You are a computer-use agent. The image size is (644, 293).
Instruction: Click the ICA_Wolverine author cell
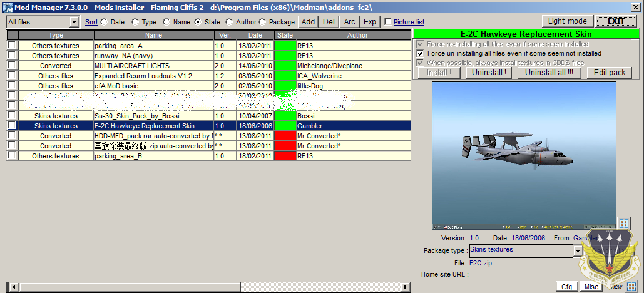[354, 76]
